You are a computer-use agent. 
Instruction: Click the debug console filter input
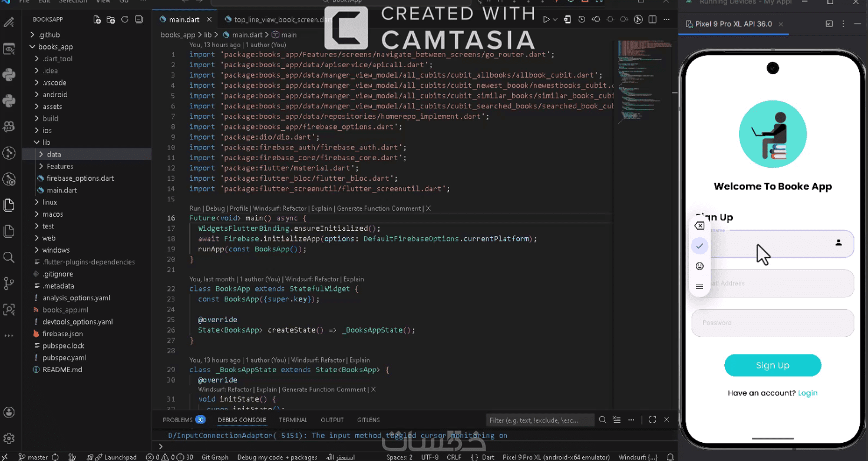(x=540, y=420)
